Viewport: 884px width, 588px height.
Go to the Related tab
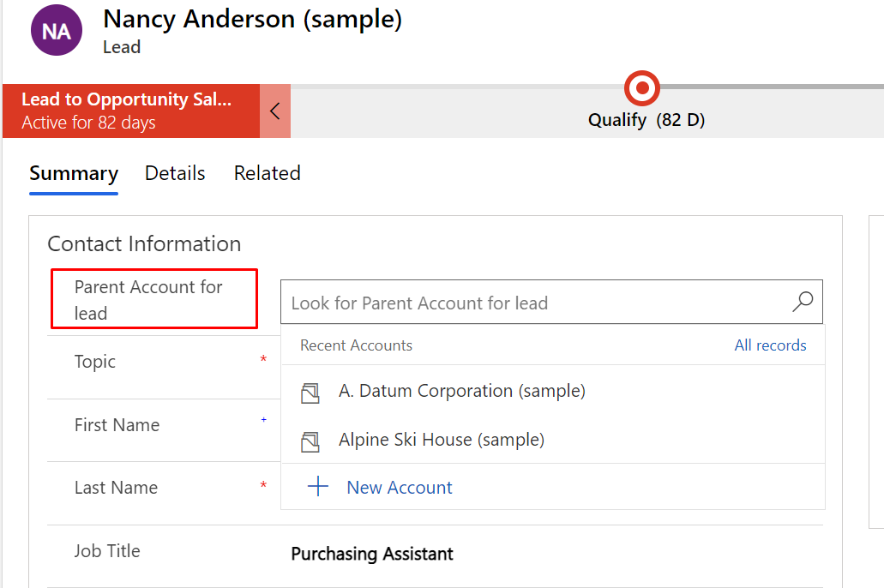pos(267,173)
